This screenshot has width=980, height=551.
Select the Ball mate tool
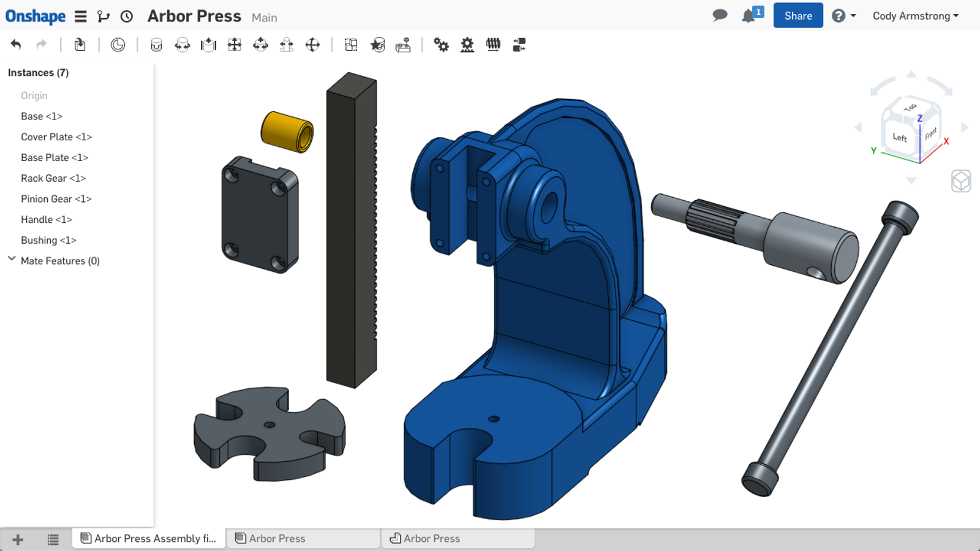[x=312, y=45]
